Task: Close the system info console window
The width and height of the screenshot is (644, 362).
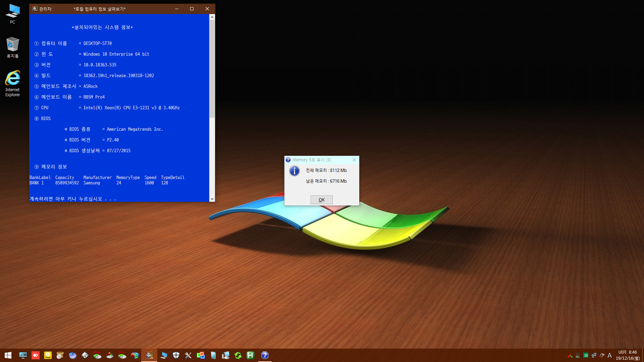Action: click(207, 9)
